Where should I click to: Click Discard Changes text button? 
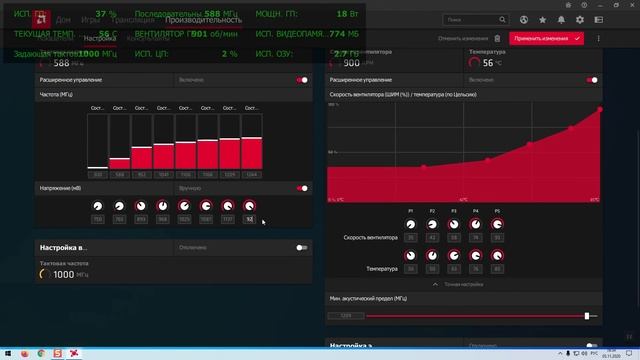tap(463, 38)
